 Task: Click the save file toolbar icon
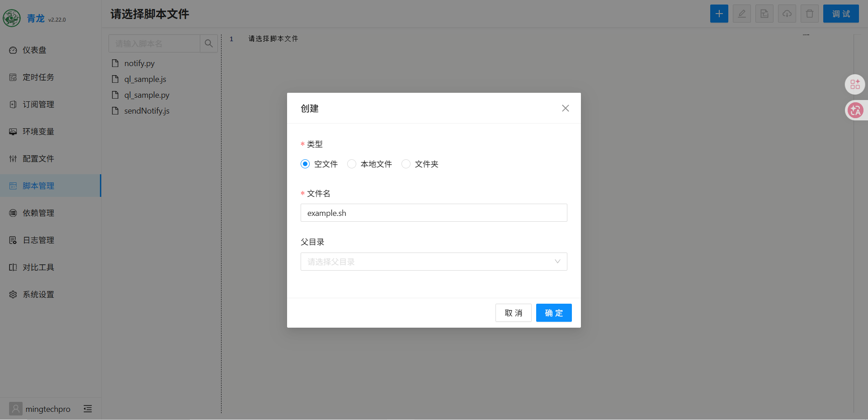[x=764, y=14]
